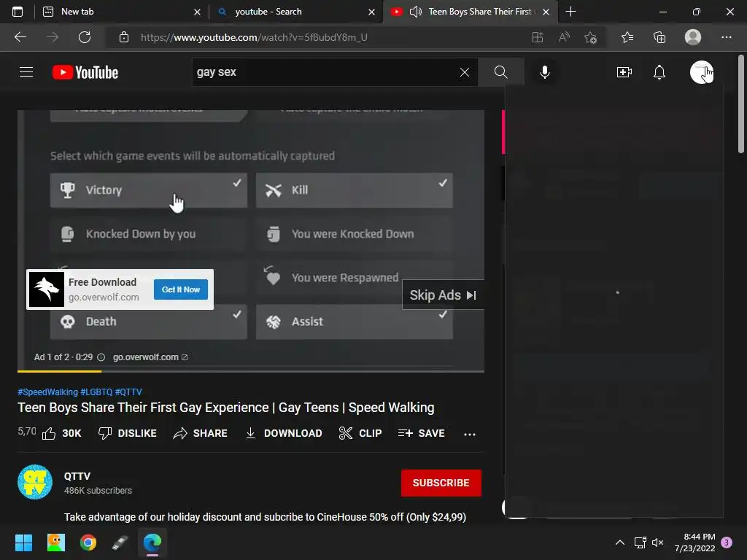747x560 pixels.
Task: View site information lock icon
Action: (x=124, y=37)
